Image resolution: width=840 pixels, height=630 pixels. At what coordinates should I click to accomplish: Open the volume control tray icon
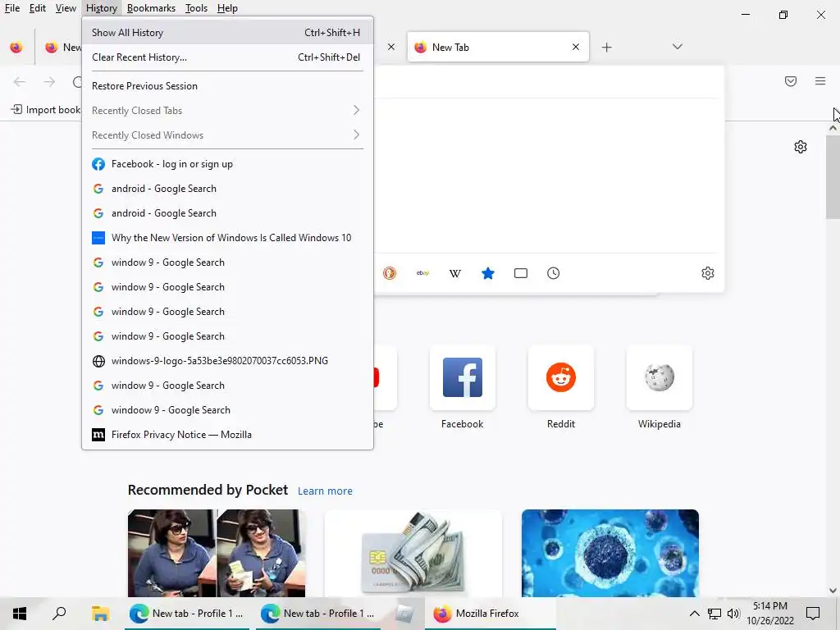point(733,614)
